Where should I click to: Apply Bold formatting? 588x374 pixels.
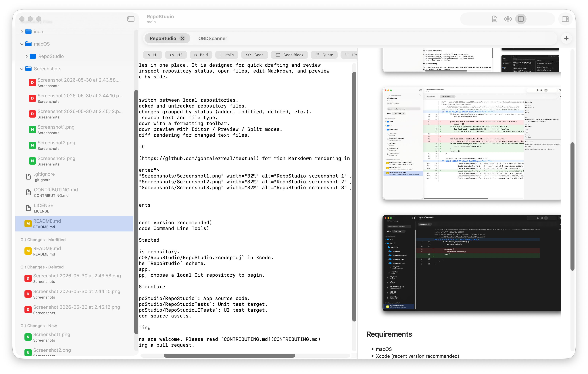[x=201, y=55]
